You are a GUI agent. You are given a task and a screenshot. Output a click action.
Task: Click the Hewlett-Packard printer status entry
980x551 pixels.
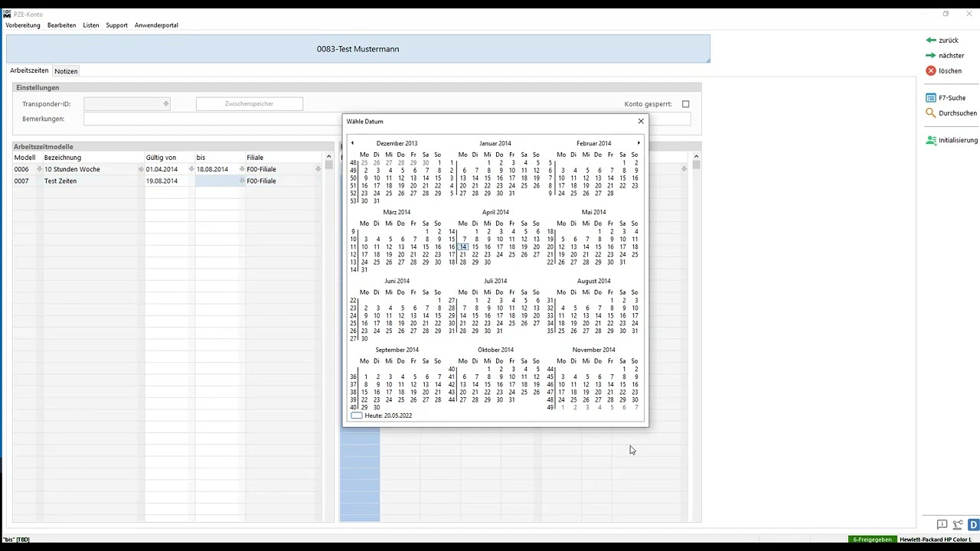(x=936, y=540)
